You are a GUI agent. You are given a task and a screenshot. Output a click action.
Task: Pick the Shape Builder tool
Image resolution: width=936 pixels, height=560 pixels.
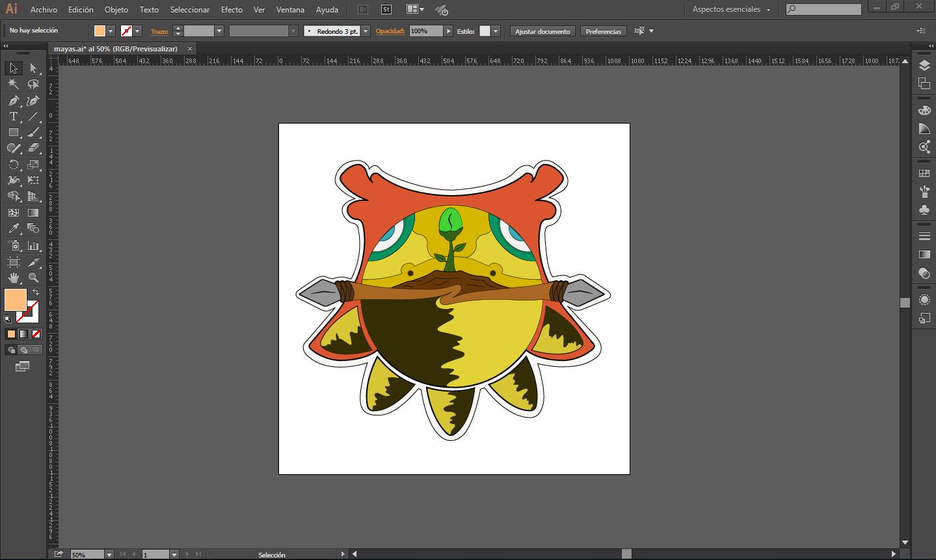(x=13, y=196)
